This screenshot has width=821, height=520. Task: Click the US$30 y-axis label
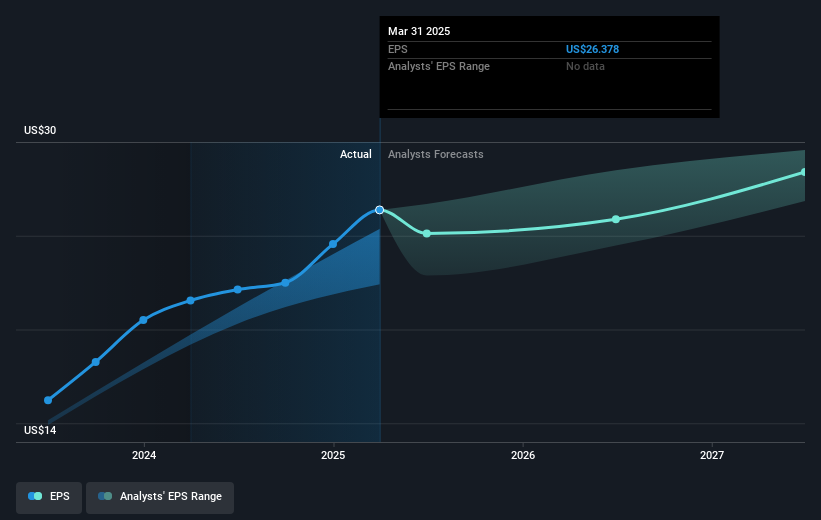(40, 130)
